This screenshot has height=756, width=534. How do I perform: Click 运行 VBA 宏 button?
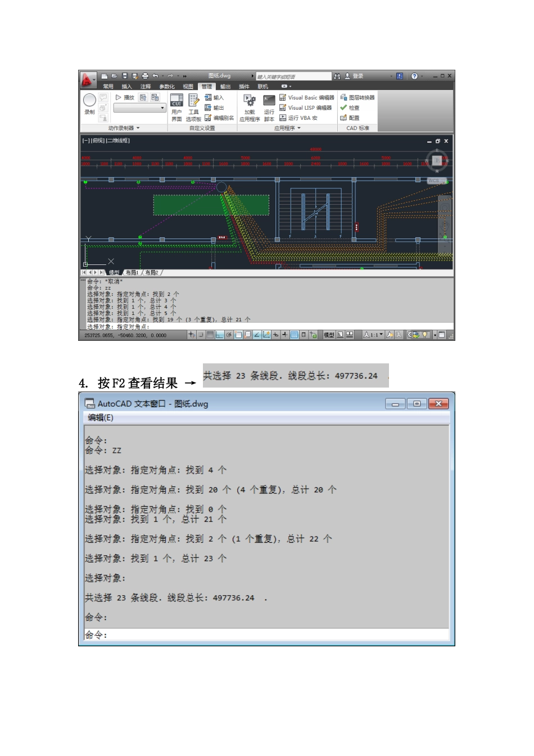298,118
